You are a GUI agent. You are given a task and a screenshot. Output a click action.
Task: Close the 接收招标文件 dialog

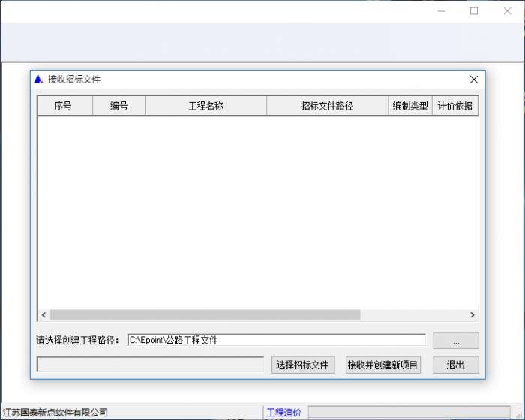[474, 79]
